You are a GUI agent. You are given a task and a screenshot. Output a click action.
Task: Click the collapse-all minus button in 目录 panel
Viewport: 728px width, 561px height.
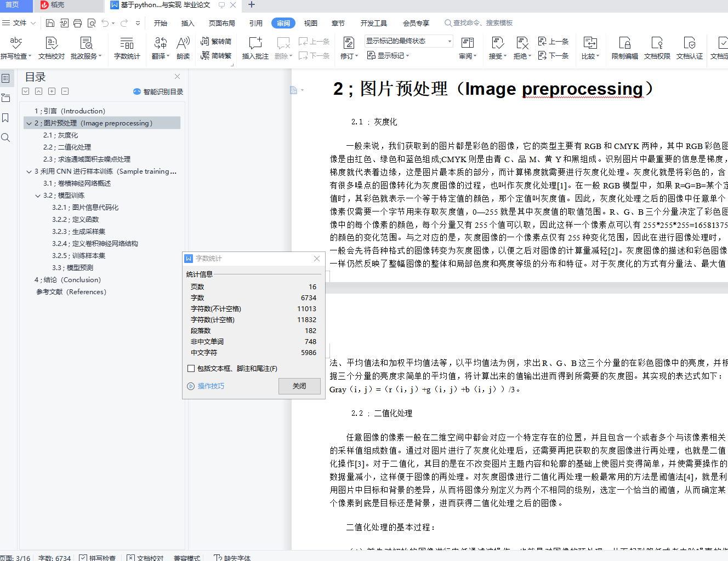coord(65,91)
